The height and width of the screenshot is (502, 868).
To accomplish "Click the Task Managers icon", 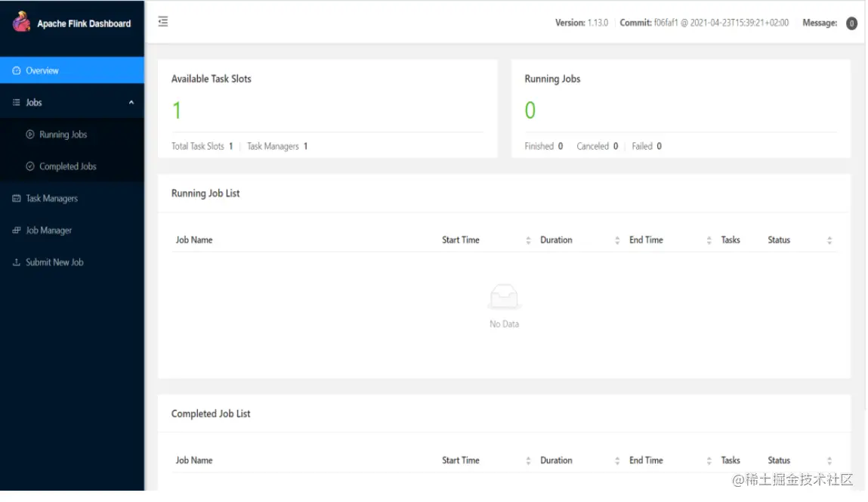I will tap(17, 198).
